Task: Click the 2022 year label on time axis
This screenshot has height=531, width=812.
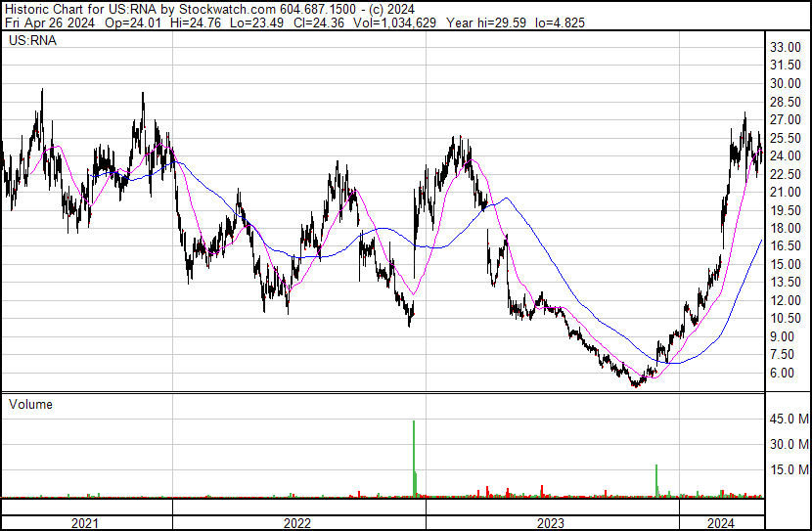Action: 297,523
